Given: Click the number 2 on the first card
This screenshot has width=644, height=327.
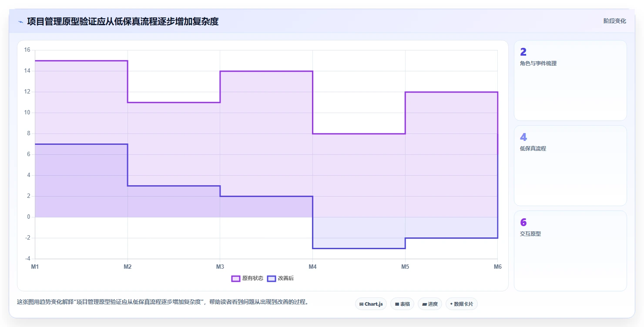Looking at the screenshot, I should (523, 52).
